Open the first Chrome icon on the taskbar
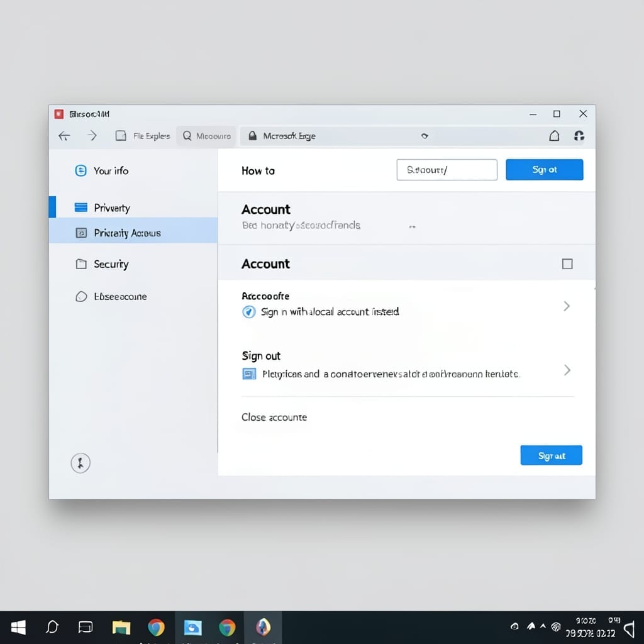Image resolution: width=644 pixels, height=644 pixels. (x=156, y=627)
